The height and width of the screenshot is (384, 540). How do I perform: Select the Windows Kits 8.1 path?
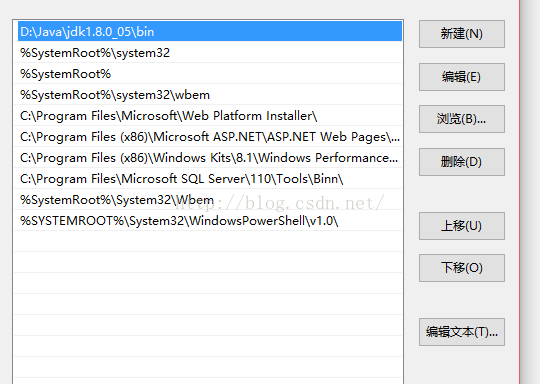(x=208, y=158)
